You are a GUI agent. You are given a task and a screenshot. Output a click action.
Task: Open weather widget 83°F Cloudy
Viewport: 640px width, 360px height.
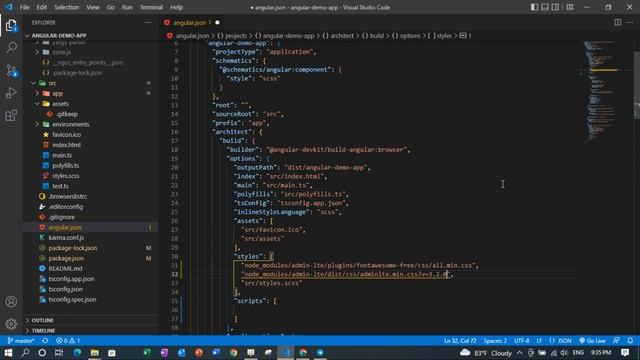pyautogui.click(x=486, y=353)
